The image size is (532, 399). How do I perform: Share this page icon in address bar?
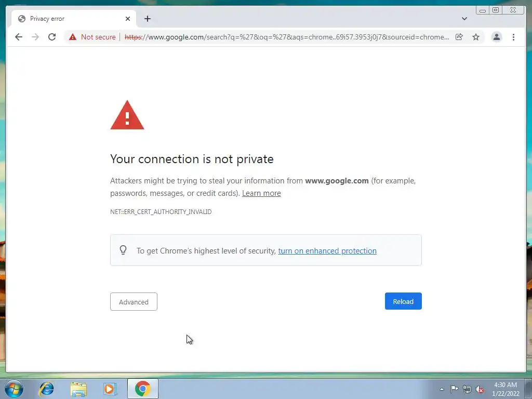(459, 37)
